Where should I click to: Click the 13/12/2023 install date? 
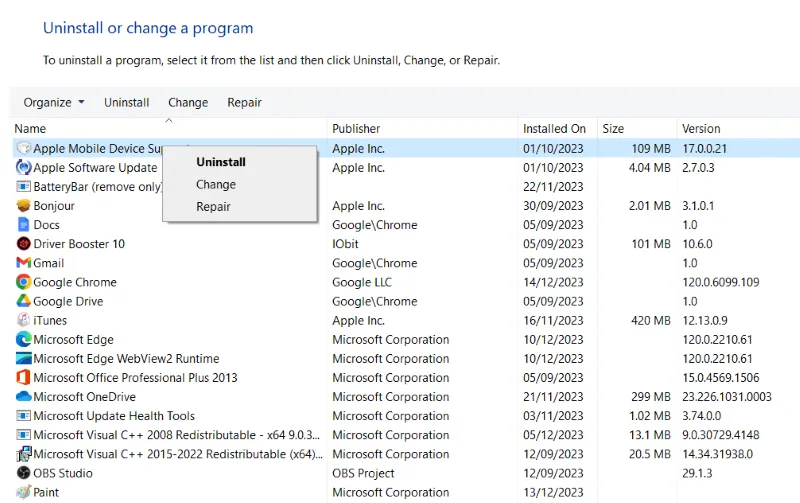[553, 492]
